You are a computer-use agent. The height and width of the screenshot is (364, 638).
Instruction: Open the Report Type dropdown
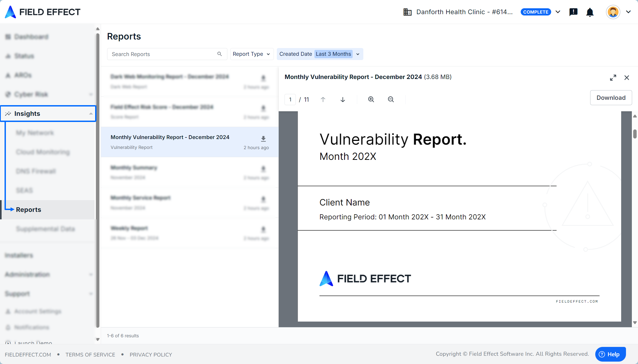pos(251,54)
